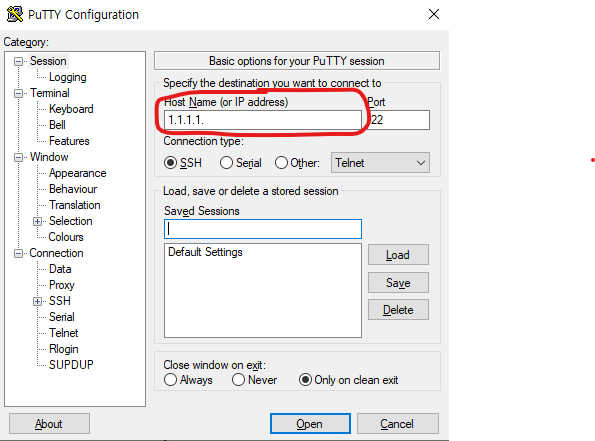Click the Open button to connect
Screen dimensions: 595x441
[310, 424]
